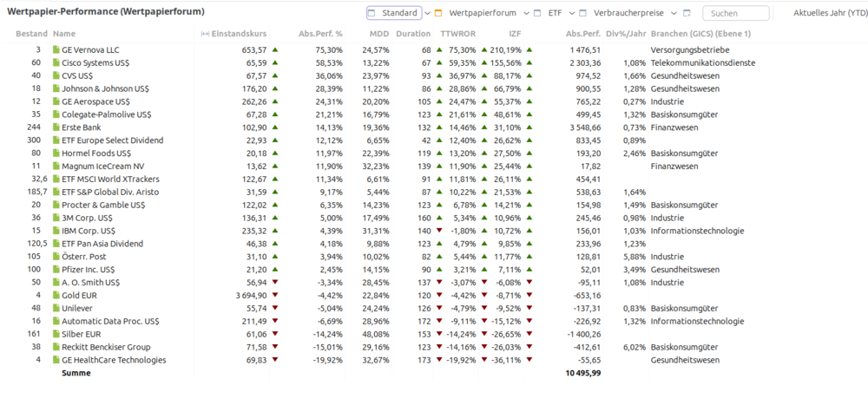This screenshot has width=868, height=405.
Task: Select the GE HealthCare Technologies row name
Action: [x=114, y=360]
